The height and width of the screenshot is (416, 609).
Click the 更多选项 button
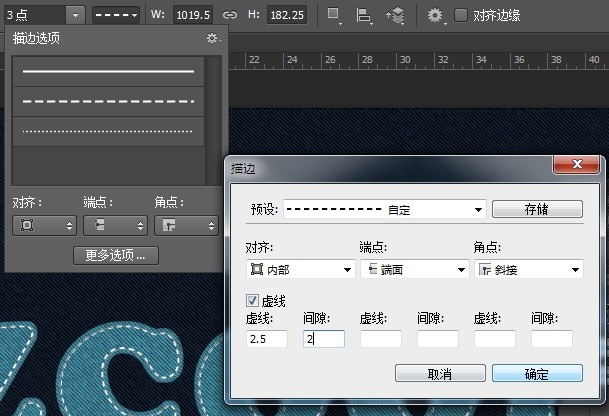click(115, 255)
